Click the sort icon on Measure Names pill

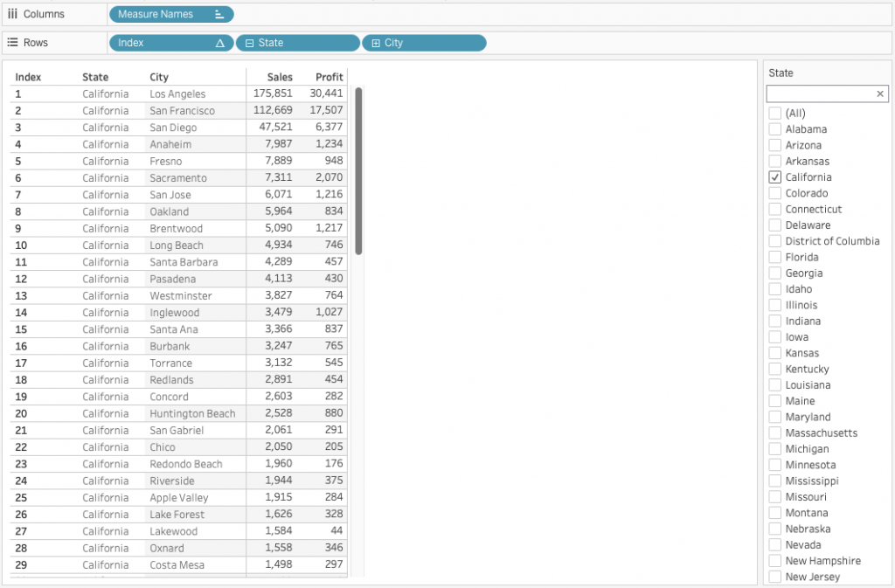[x=219, y=15]
